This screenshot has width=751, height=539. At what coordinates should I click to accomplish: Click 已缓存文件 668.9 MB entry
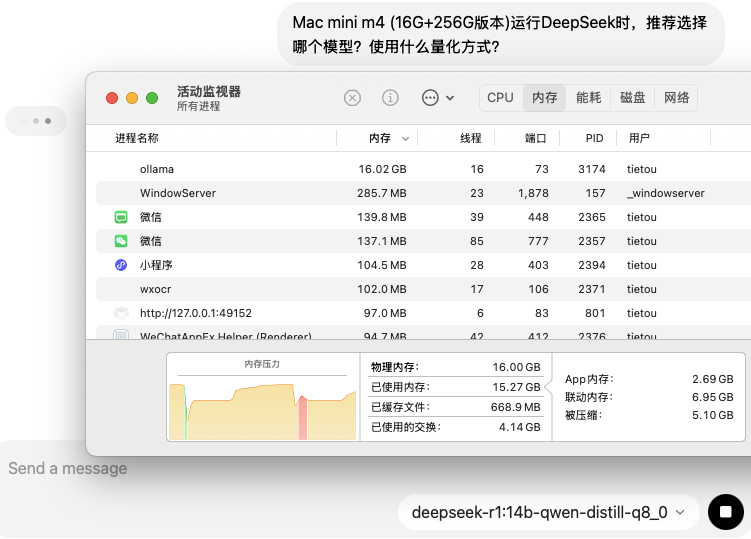tap(455, 407)
